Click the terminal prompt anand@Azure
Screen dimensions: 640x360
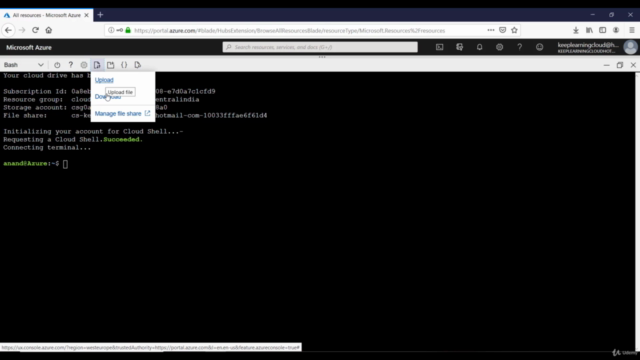31,164
